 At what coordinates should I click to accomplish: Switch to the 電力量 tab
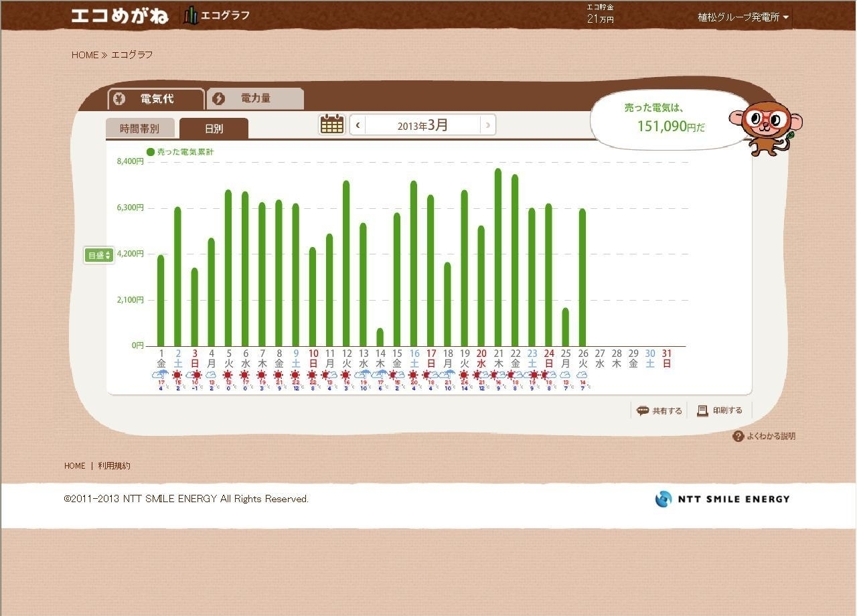pos(255,99)
